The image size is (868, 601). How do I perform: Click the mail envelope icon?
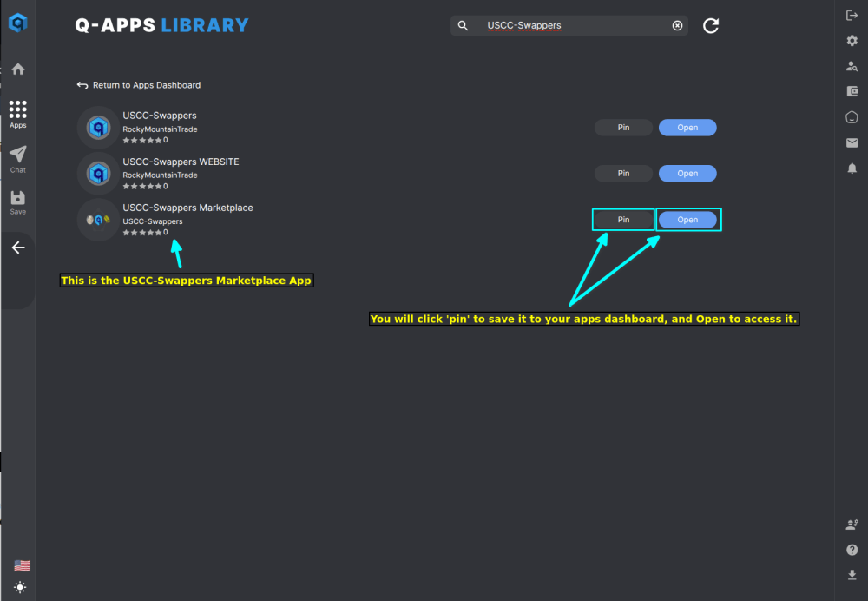point(852,142)
